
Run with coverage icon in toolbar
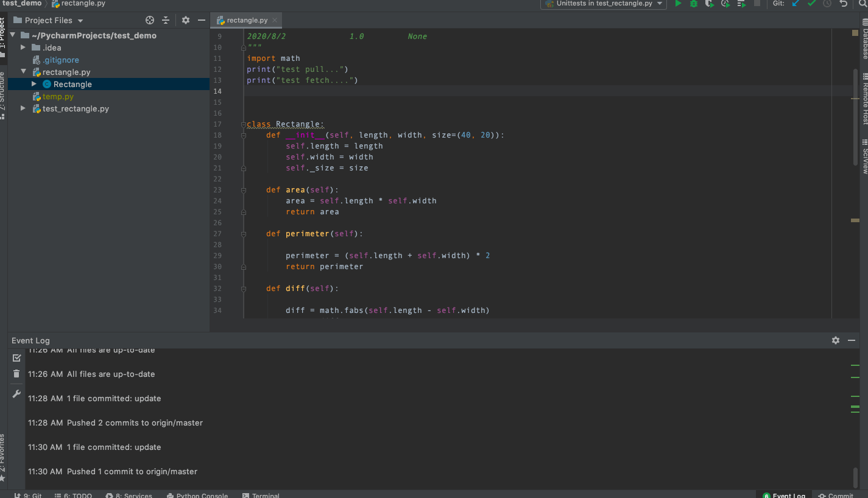pyautogui.click(x=709, y=4)
